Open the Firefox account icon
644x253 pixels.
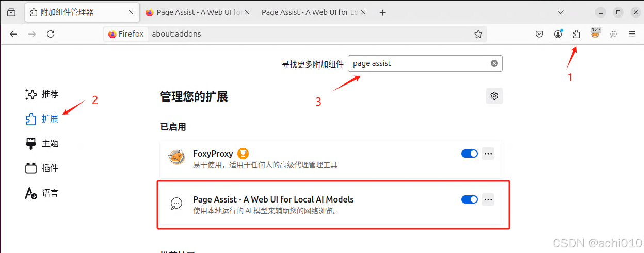[558, 34]
